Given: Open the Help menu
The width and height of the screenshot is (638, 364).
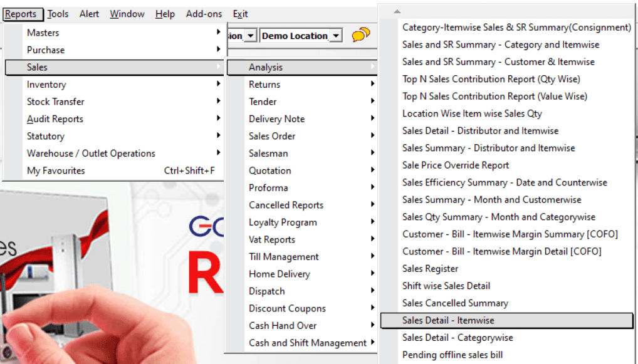Looking at the screenshot, I should [165, 14].
